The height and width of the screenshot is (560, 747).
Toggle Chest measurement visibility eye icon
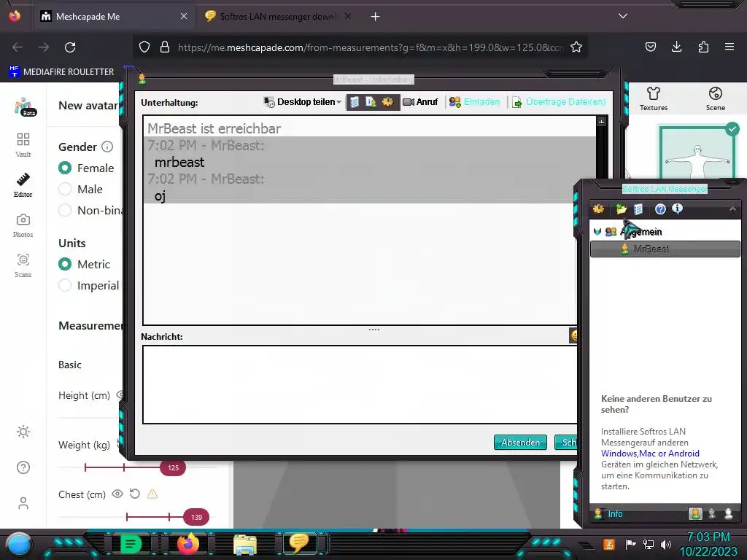pos(117,494)
